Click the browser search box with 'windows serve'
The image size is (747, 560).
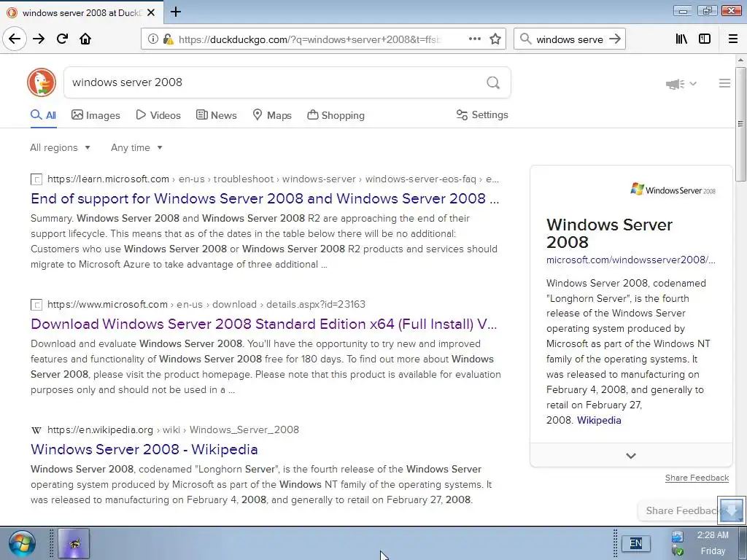569,39
